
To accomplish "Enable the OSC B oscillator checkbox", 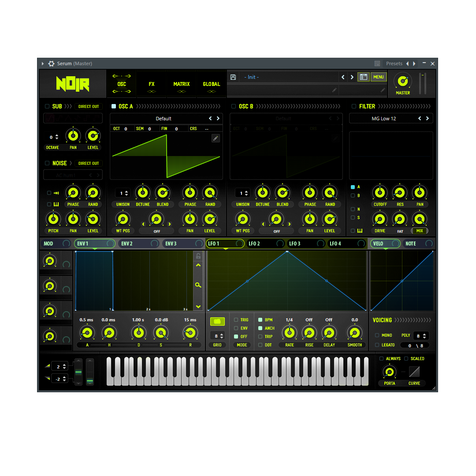I will point(234,106).
